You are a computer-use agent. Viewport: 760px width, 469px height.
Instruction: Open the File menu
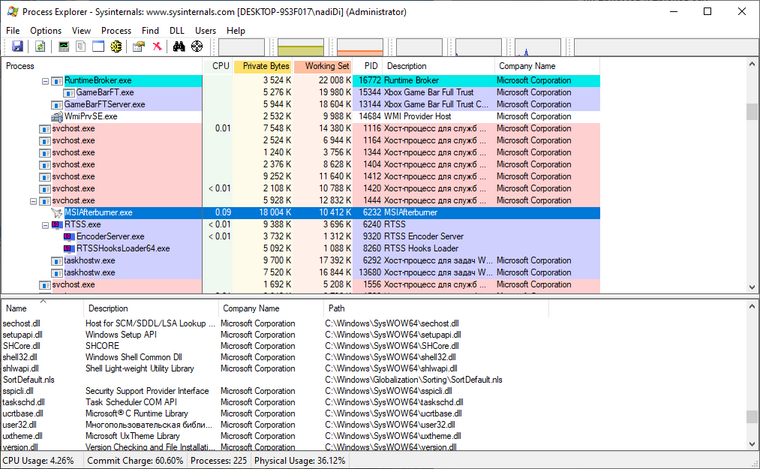(13, 31)
